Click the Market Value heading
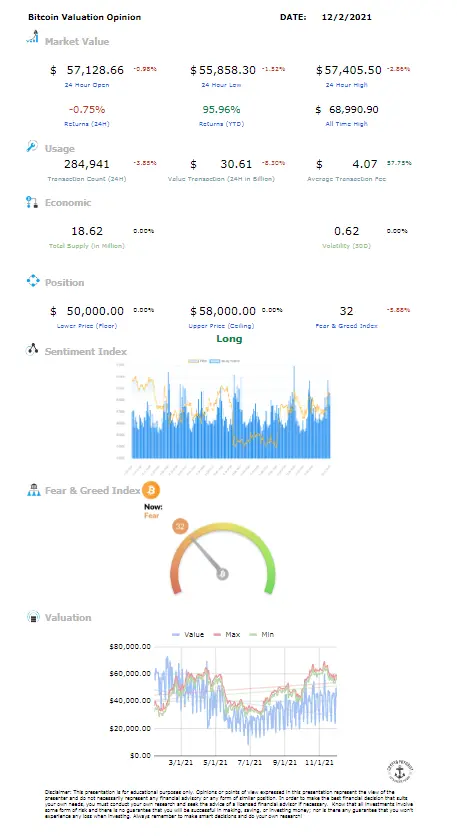Screen dimensions: 457x837 coord(77,42)
